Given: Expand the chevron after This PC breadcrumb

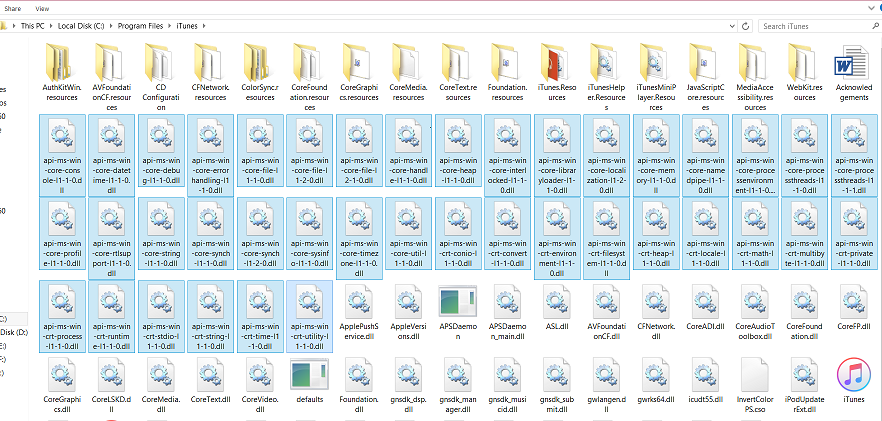Looking at the screenshot, I should click(51, 26).
